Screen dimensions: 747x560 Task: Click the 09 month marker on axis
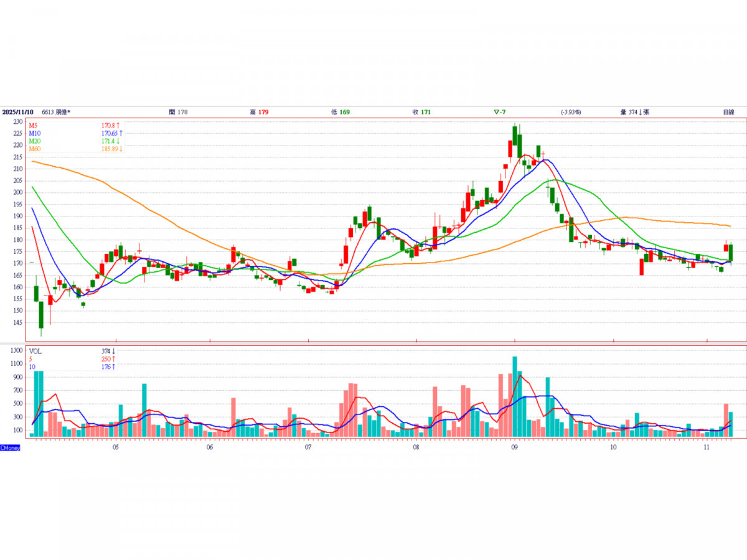pyautogui.click(x=514, y=447)
